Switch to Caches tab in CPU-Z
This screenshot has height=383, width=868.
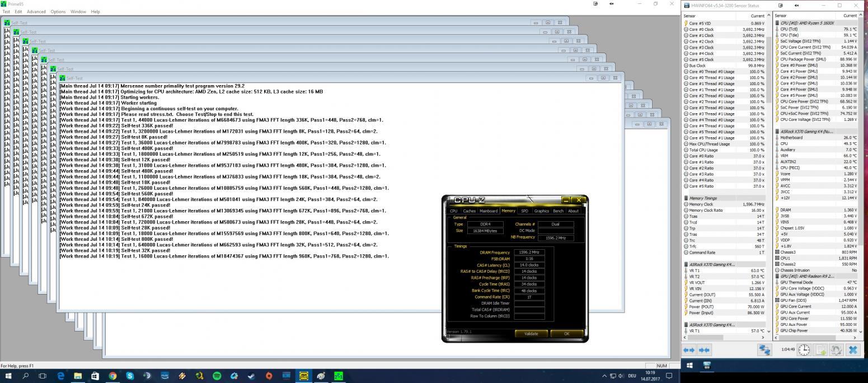[x=469, y=211]
